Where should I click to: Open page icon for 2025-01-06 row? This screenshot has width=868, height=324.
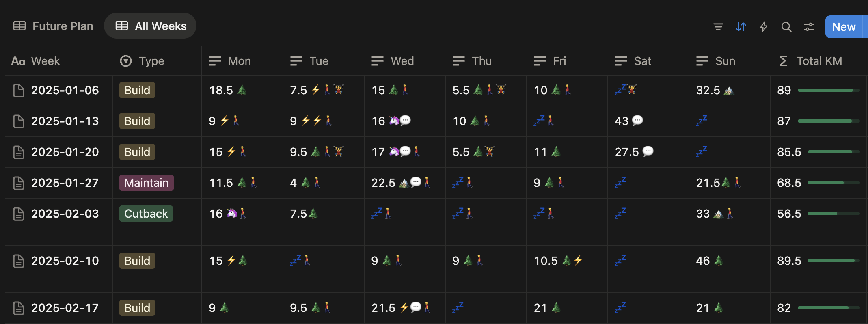19,90
